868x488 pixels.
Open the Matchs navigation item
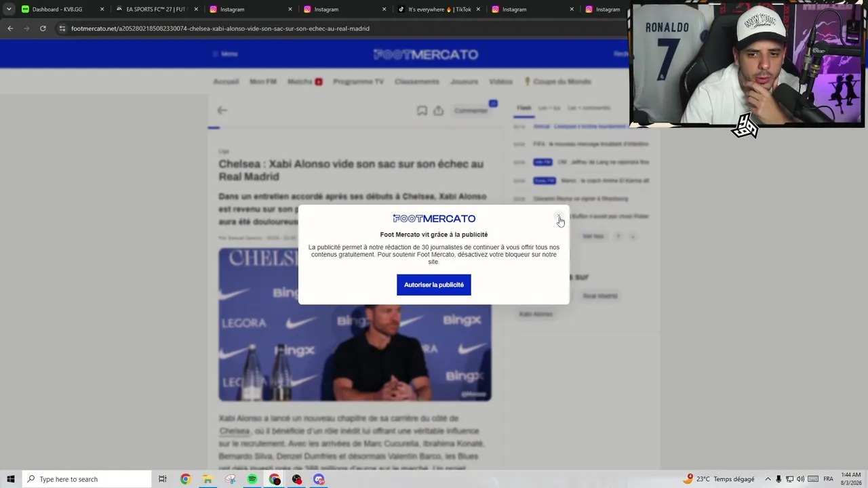304,81
